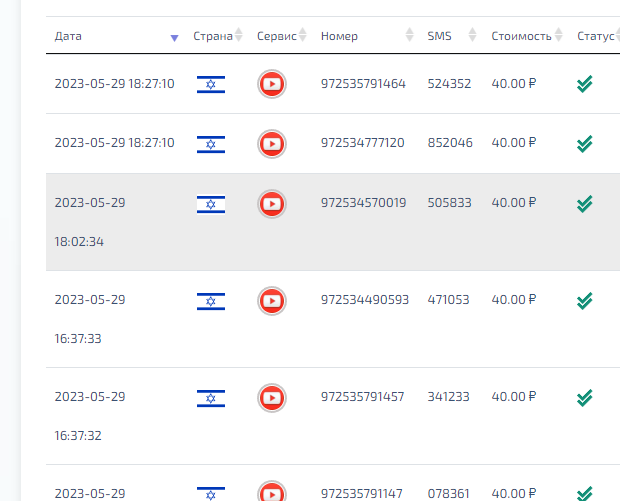Viewport: 620px width, 501px height.
Task: Click phone number 972534490593
Action: point(364,300)
